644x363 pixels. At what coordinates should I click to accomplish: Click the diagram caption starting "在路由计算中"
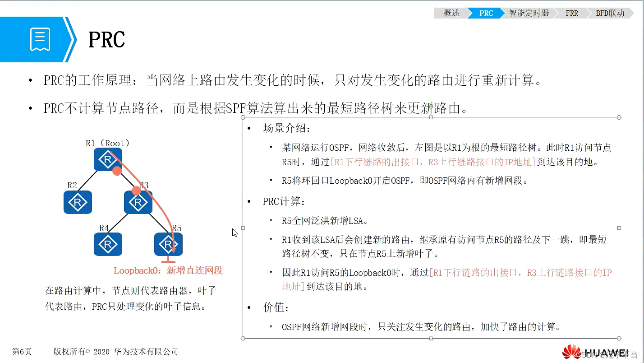pyautogui.click(x=131, y=298)
